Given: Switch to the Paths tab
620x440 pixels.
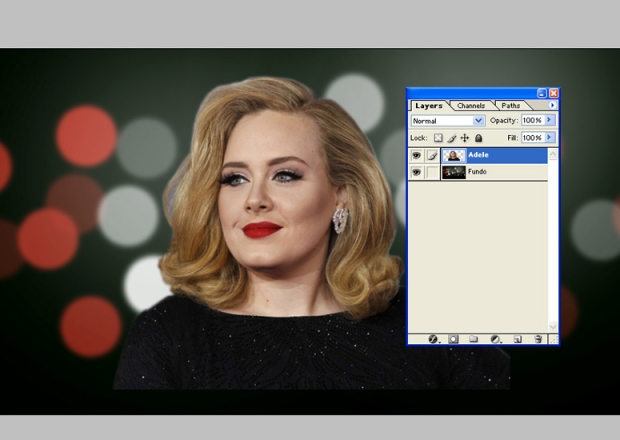Looking at the screenshot, I should [511, 105].
